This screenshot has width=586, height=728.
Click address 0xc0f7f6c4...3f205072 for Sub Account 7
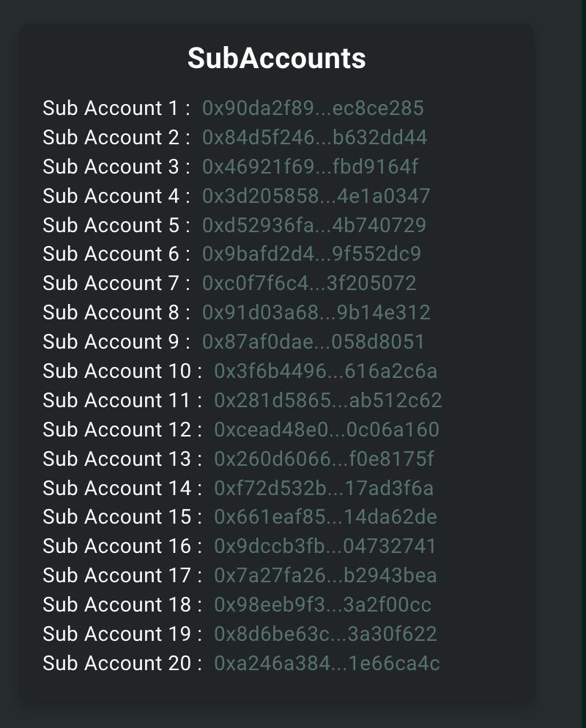[x=309, y=283]
